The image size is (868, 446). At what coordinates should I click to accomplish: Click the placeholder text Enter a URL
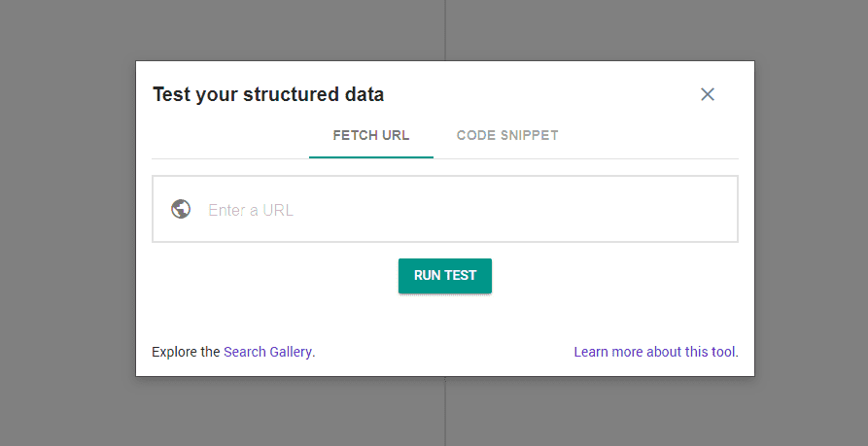(x=250, y=210)
